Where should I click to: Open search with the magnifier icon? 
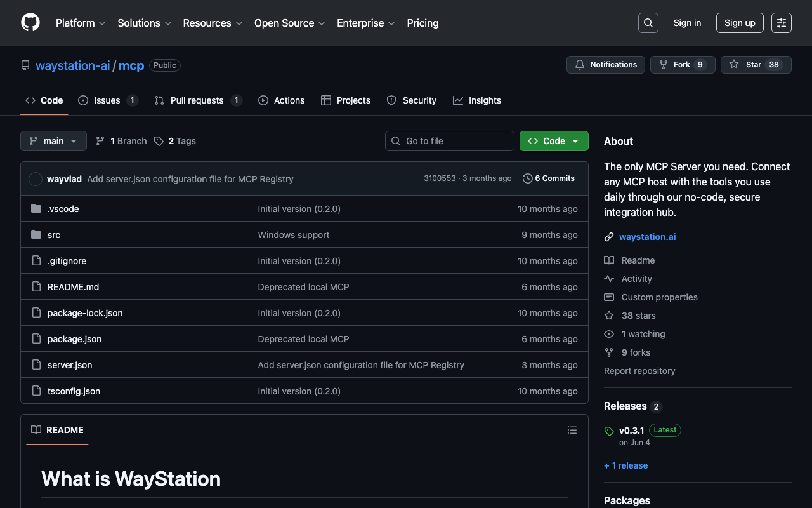coord(648,23)
